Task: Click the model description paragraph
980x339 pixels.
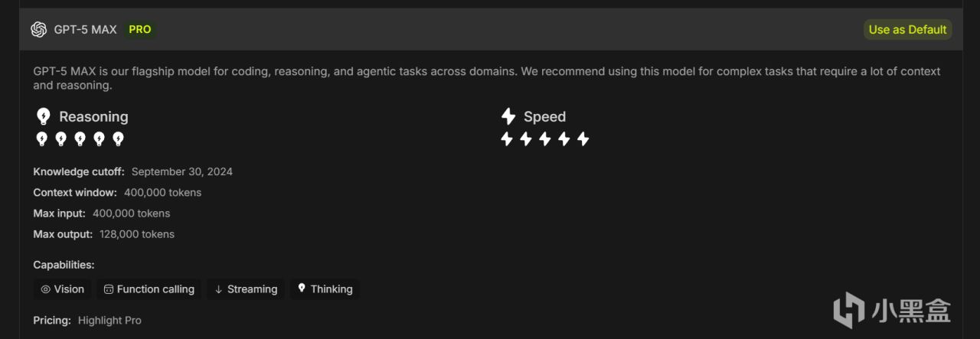Action: click(x=486, y=78)
